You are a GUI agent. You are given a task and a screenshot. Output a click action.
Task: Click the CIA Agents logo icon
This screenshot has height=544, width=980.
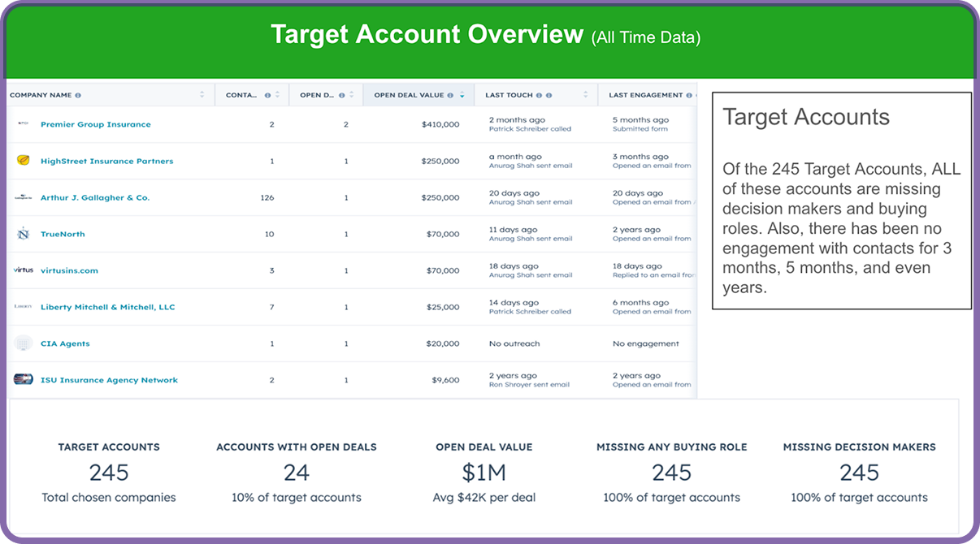point(23,343)
